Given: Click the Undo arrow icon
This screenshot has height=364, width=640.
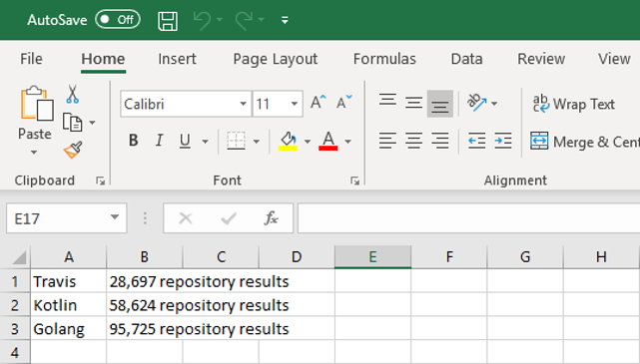Looking at the screenshot, I should click(x=202, y=20).
